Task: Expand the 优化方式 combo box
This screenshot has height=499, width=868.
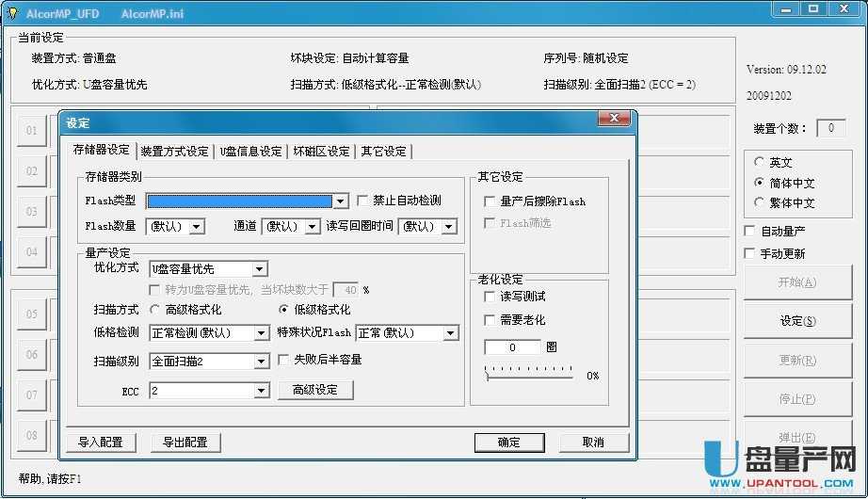Action: pyautogui.click(x=260, y=269)
